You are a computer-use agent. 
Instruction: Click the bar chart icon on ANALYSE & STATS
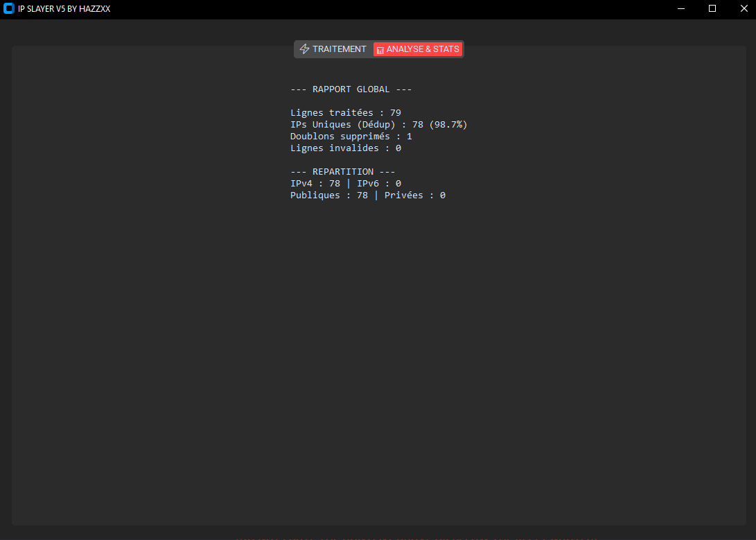[380, 50]
